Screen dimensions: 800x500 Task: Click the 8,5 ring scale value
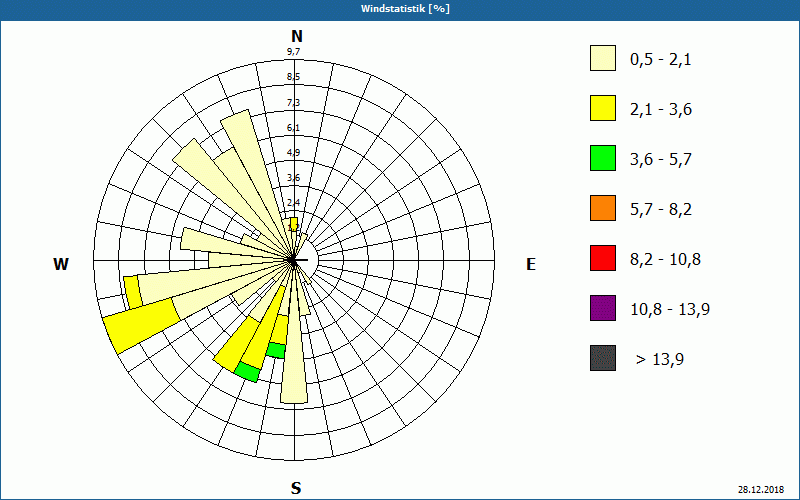293,77
